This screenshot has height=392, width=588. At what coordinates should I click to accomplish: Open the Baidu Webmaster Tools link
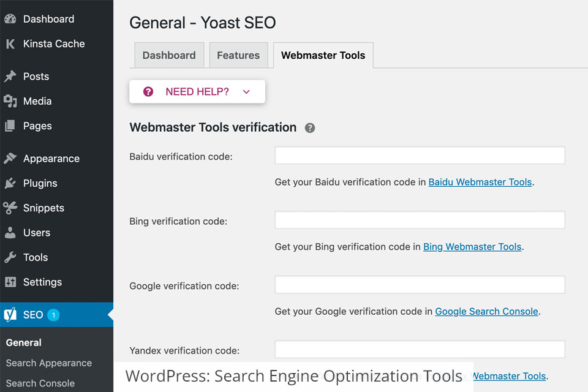pyautogui.click(x=480, y=182)
